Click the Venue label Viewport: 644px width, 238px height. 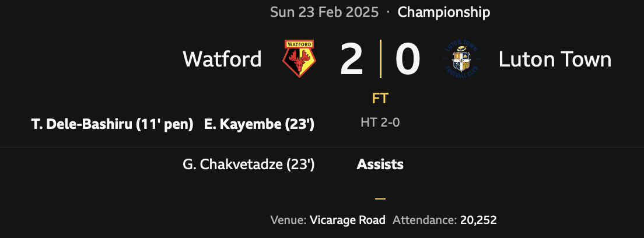288,220
